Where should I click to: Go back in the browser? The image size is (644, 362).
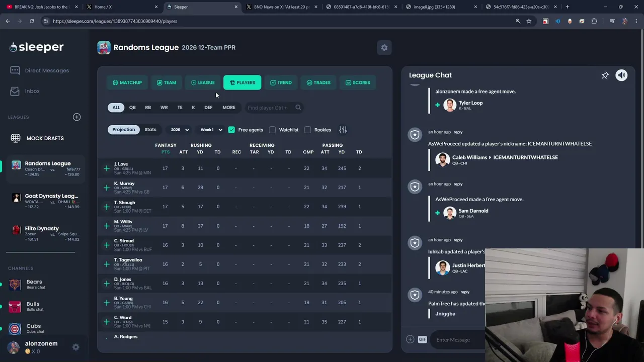pyautogui.click(x=8, y=21)
